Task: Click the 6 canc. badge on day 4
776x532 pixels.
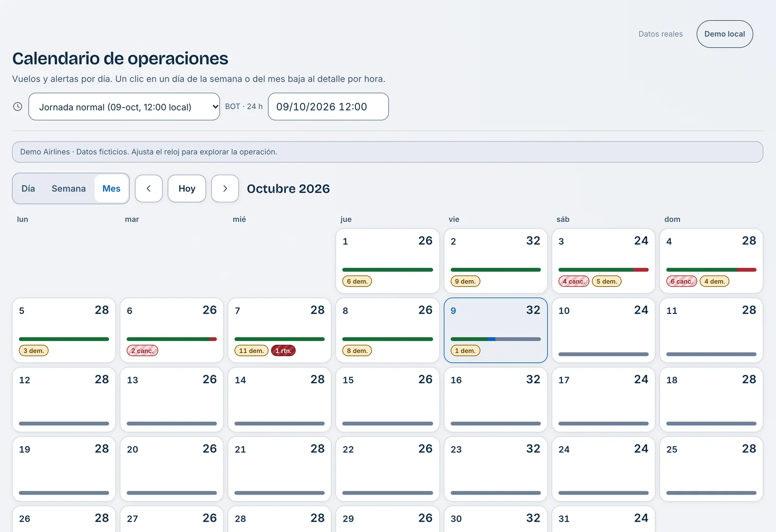Action: (x=681, y=281)
